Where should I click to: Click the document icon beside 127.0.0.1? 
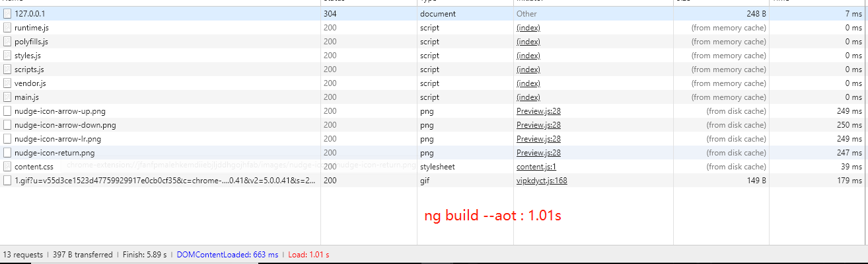7,14
